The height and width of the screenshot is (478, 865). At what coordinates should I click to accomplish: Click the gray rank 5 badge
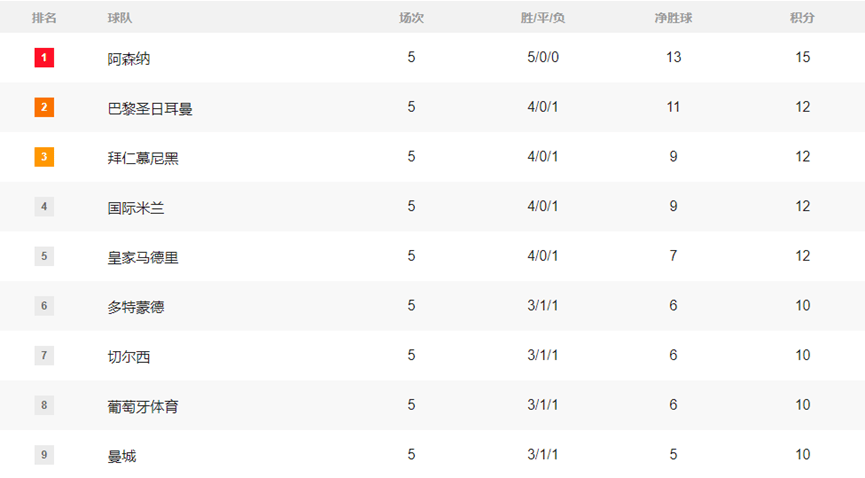[x=44, y=256]
